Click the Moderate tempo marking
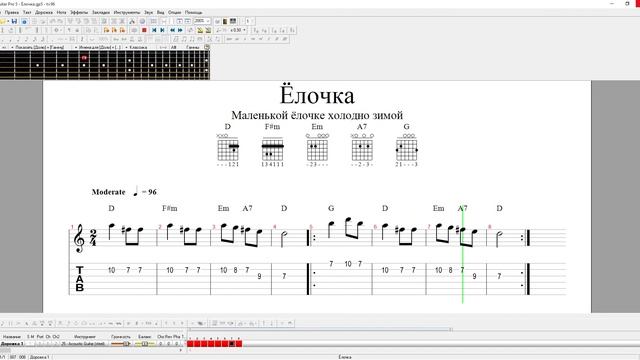 pyautogui.click(x=109, y=192)
